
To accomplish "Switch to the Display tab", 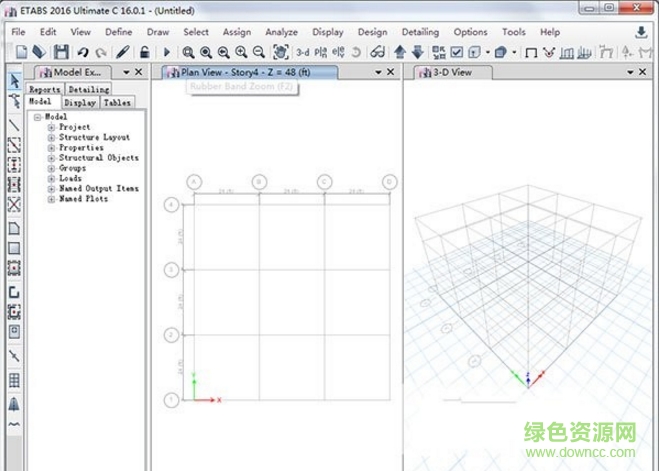I will click(79, 102).
